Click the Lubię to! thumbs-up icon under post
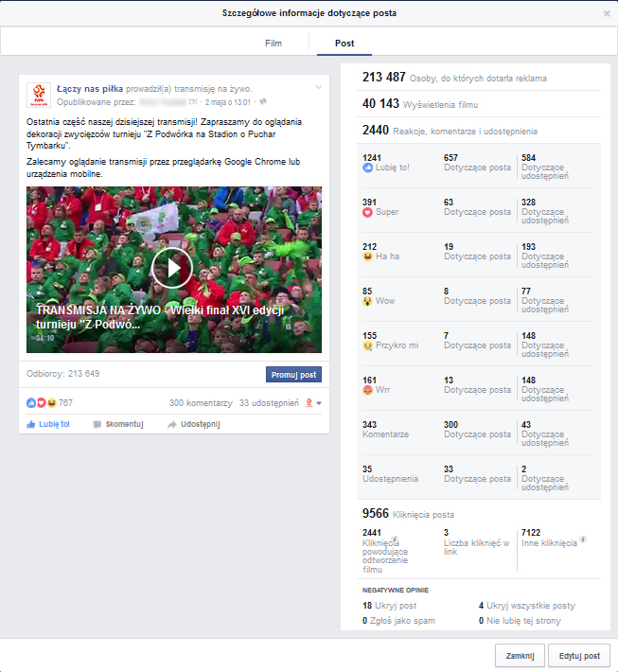Screen dimensions: 618x672 point(32,424)
